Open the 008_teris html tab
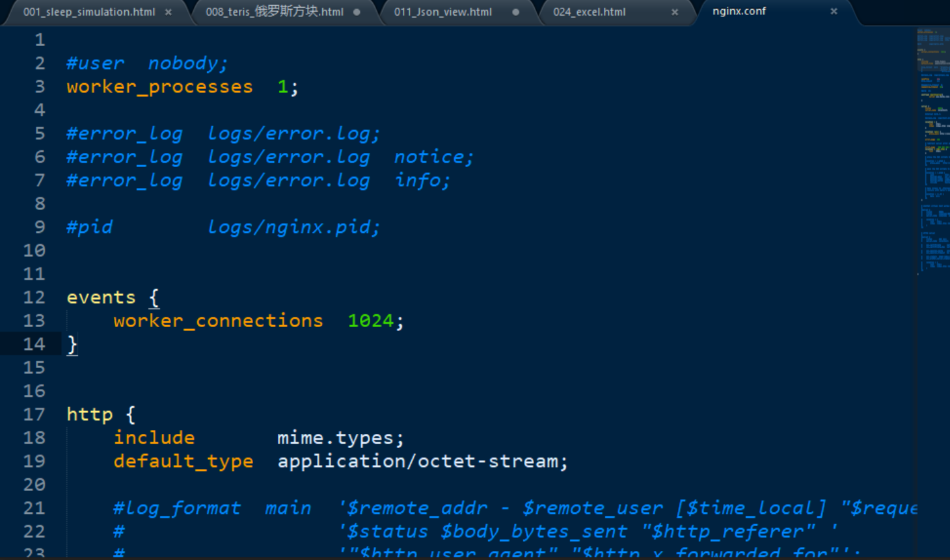950x560 pixels. pyautogui.click(x=274, y=12)
